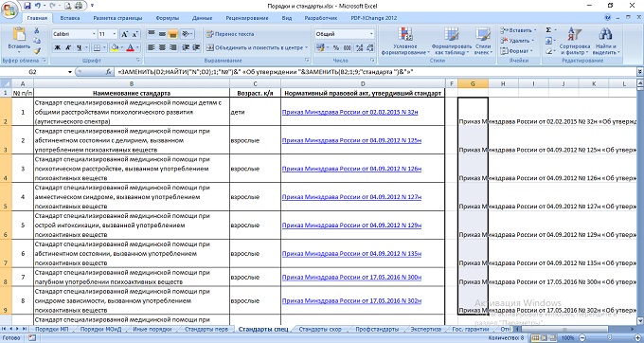Click the Удалить cells button
Image resolution: width=644 pixels, height=343 pixels.
(518, 41)
